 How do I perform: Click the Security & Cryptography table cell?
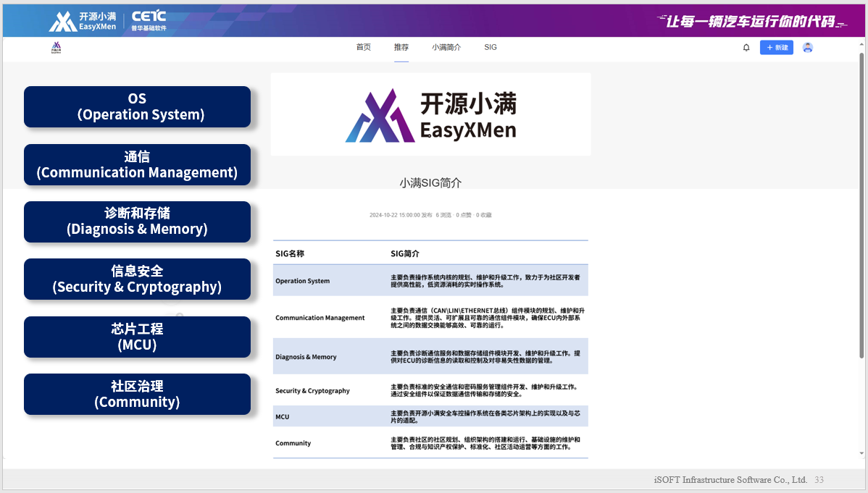[x=313, y=391]
